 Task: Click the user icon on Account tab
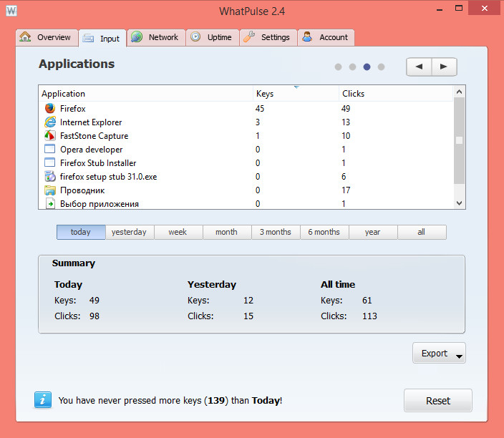[x=307, y=36]
